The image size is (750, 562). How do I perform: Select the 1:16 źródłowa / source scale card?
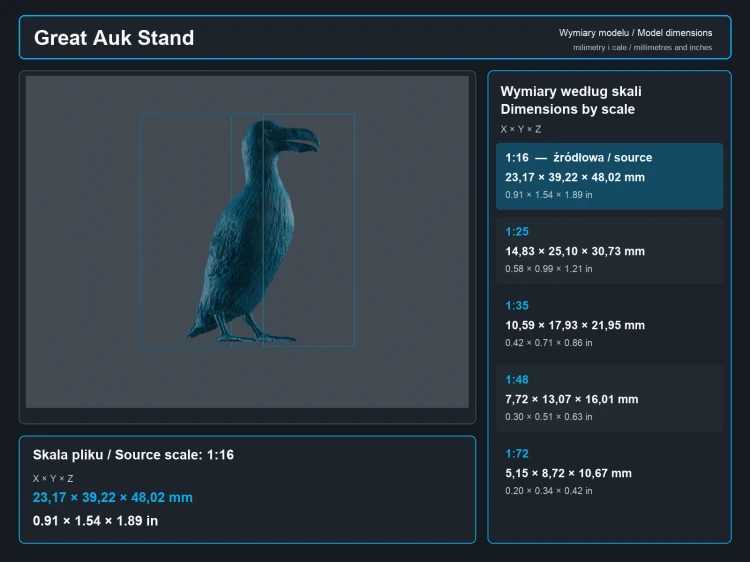[x=609, y=176]
